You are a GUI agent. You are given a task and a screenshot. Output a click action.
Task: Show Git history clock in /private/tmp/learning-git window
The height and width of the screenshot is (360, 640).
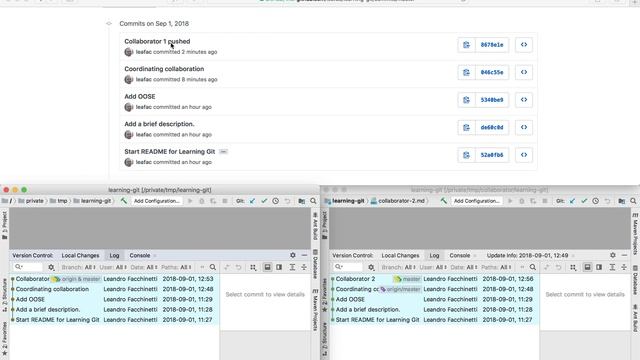coord(276,201)
